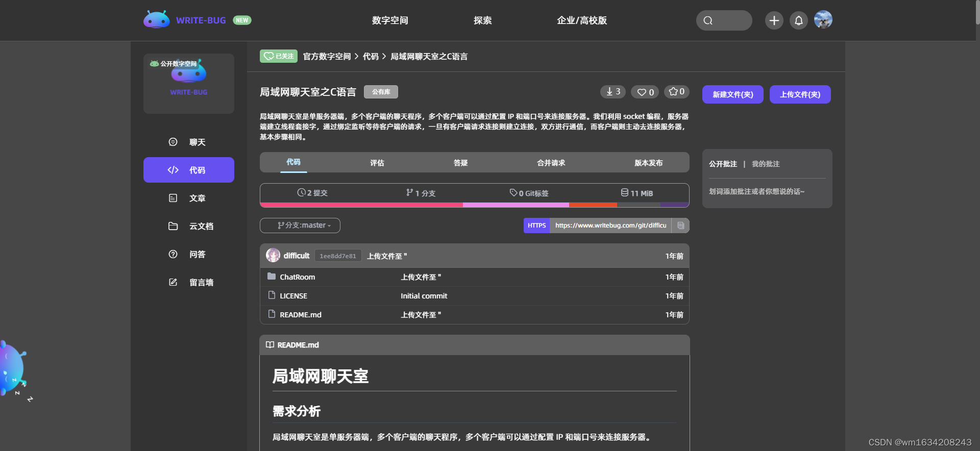The width and height of the screenshot is (980, 451).
Task: Open 云文档 in the sidebar
Action: click(x=189, y=226)
